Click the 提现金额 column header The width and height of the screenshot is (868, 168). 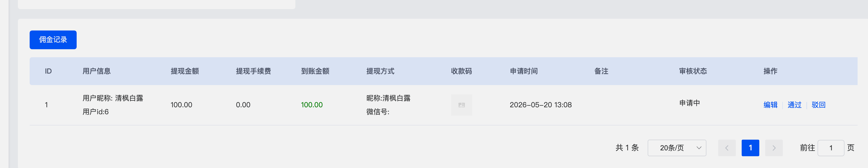tap(185, 71)
